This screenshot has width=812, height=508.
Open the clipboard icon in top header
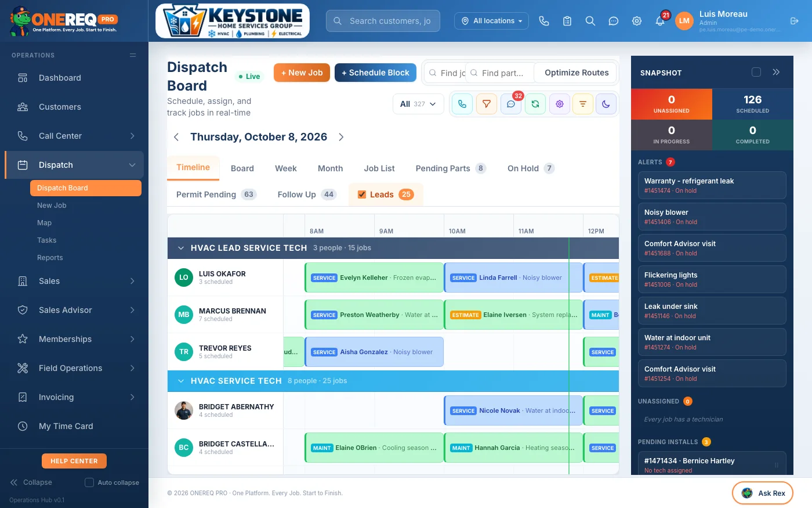click(x=567, y=21)
